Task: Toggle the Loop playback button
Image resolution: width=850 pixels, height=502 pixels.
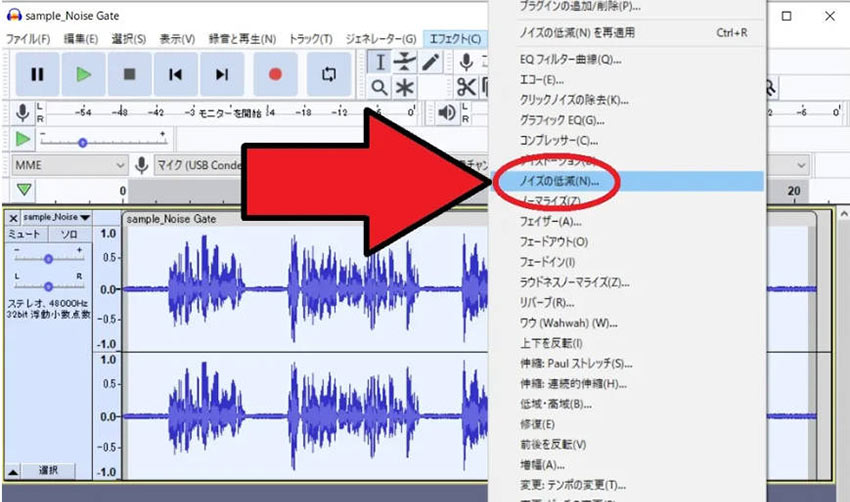Action: click(x=329, y=75)
